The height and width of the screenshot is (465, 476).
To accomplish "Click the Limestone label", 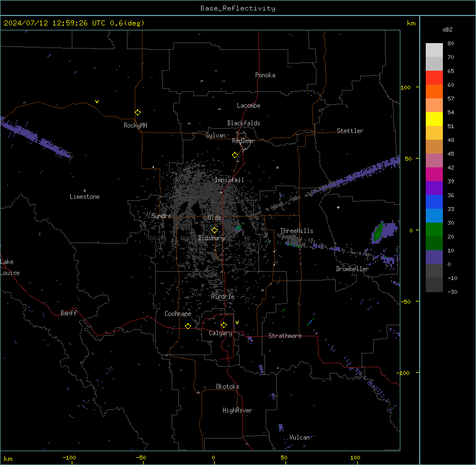I will coord(84,197).
